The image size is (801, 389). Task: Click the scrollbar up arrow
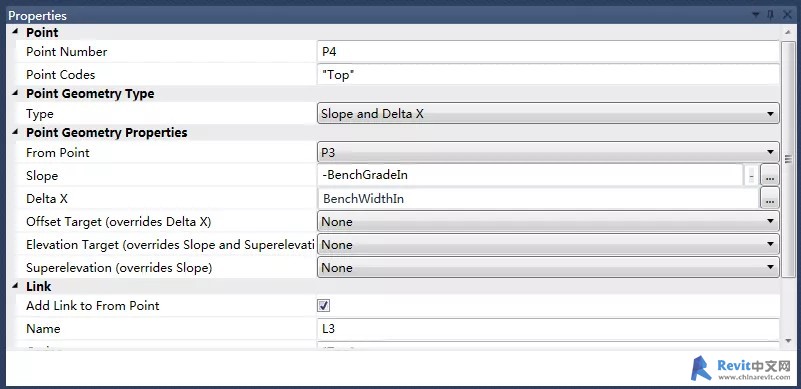coord(788,33)
